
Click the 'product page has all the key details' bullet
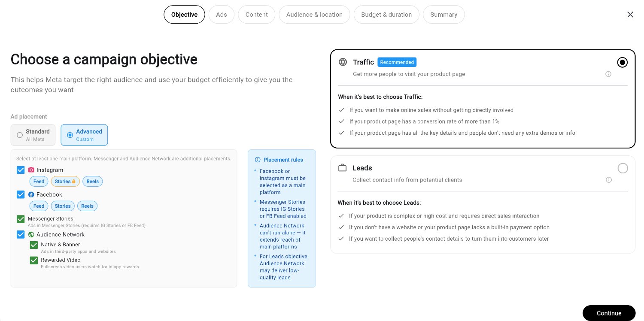tap(462, 133)
